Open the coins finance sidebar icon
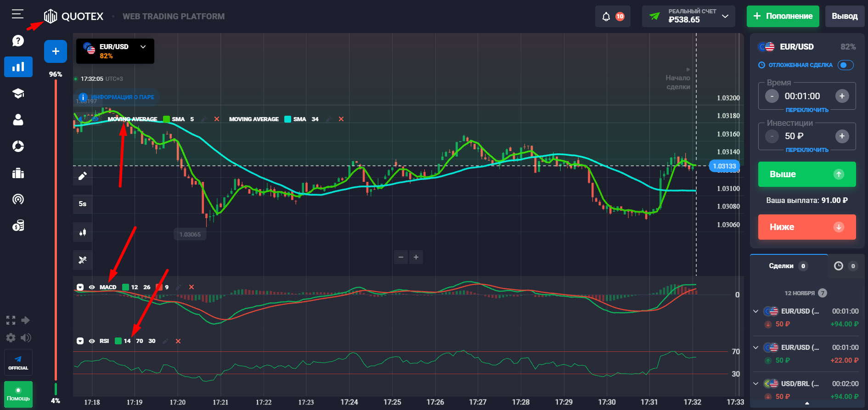868x410 pixels. click(x=18, y=225)
